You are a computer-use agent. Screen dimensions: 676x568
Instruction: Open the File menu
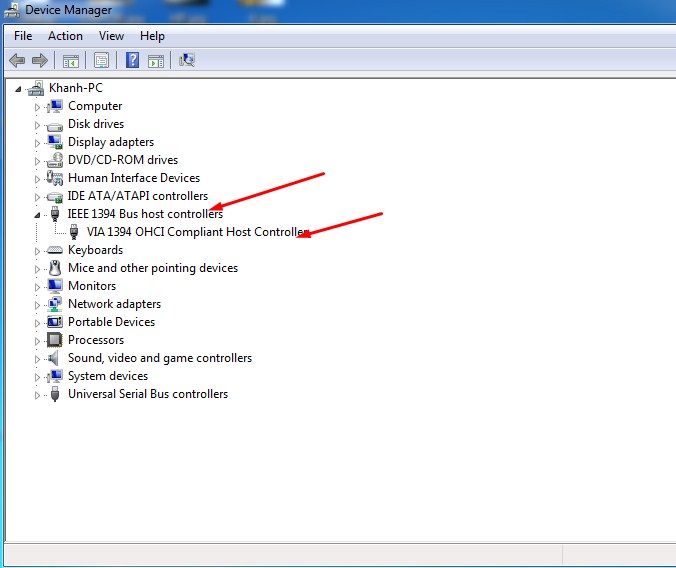(x=23, y=36)
